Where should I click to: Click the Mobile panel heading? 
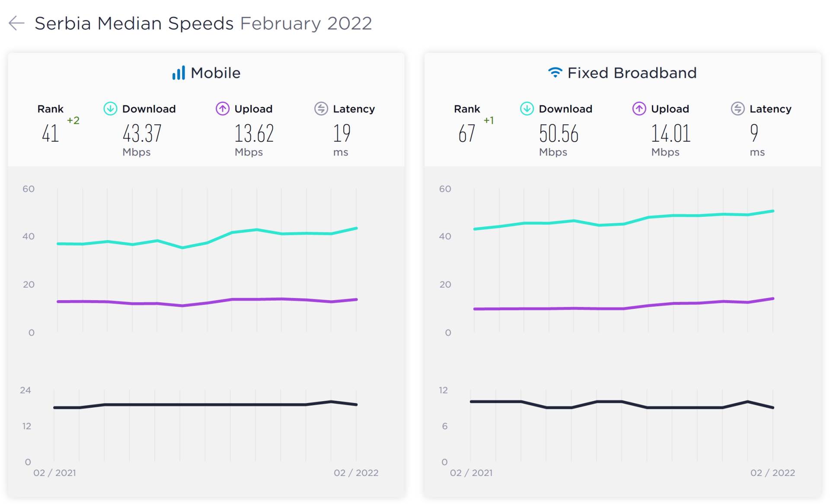coord(215,73)
